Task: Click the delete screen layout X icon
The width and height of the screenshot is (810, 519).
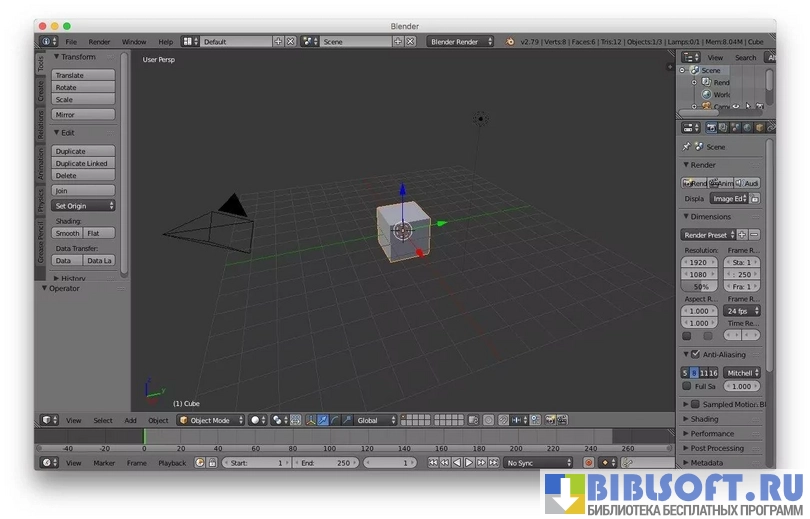Action: [x=291, y=42]
